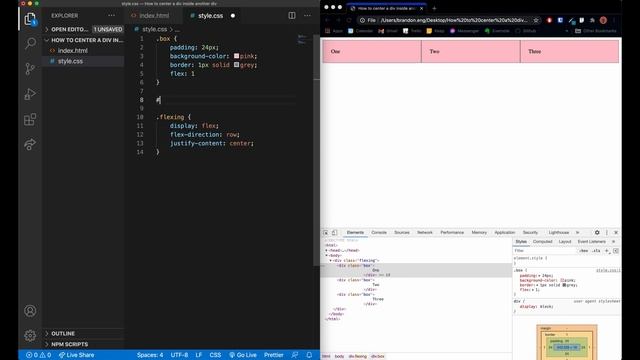Open editor More Actions ellipsis
Viewport: 640px width, 360px height.
pyautogui.click(x=307, y=16)
